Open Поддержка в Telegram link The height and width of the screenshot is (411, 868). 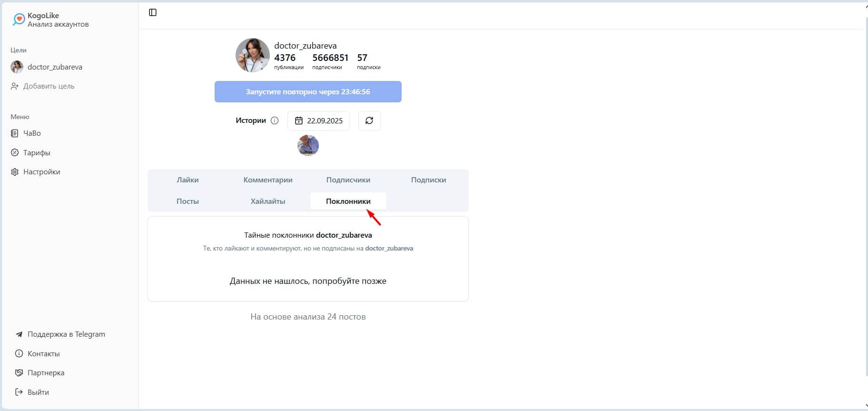66,334
